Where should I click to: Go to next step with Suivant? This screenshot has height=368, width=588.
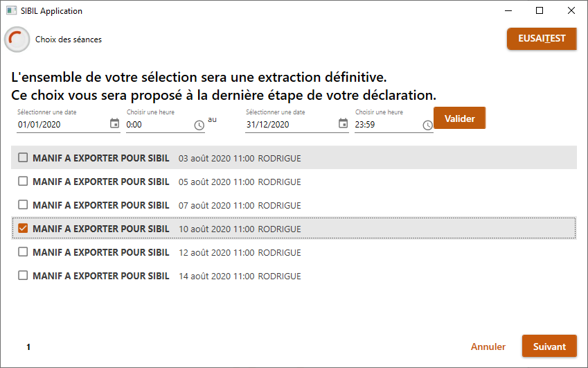tap(549, 347)
